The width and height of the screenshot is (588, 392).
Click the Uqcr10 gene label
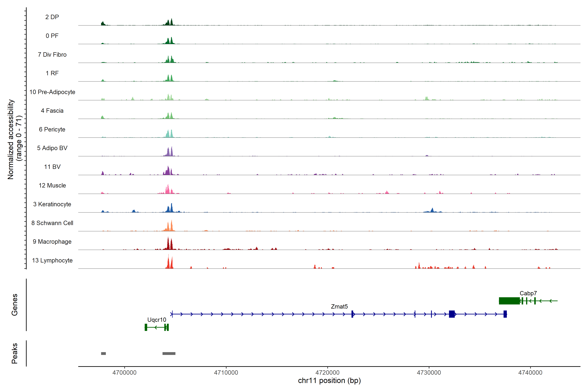[156, 320]
